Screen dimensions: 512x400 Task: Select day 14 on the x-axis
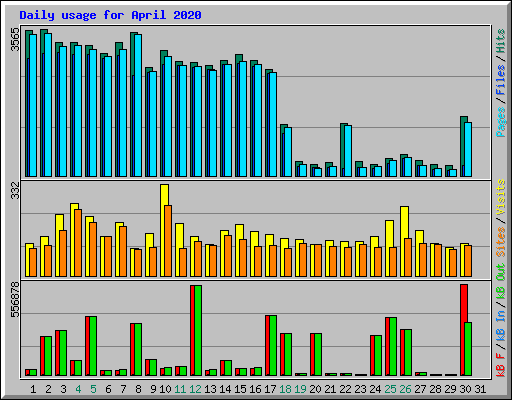[x=225, y=389]
